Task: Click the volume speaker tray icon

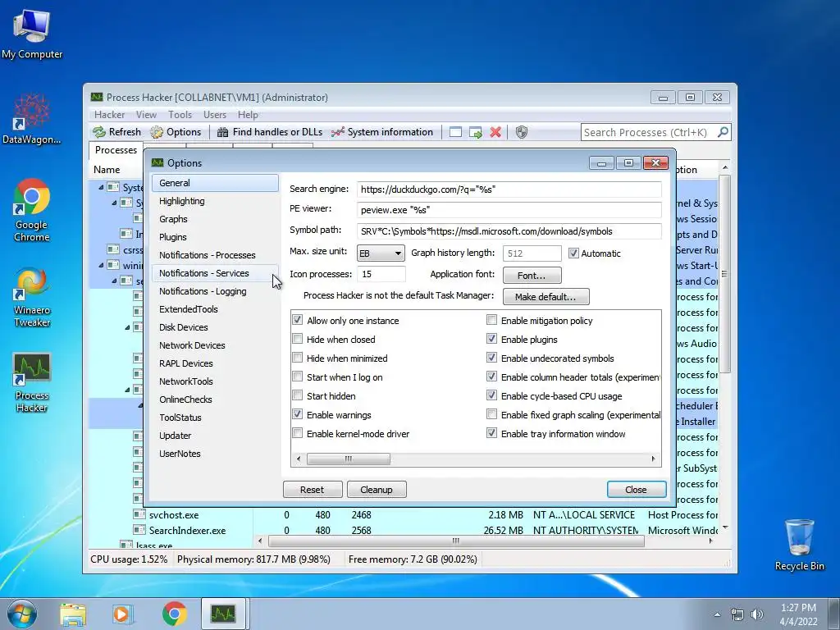Action: click(x=757, y=614)
